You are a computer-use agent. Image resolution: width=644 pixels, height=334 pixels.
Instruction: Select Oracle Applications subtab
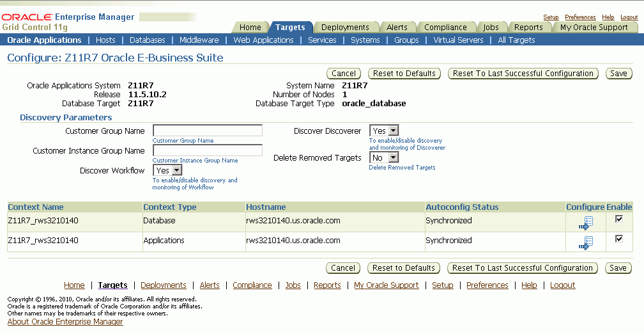point(44,40)
